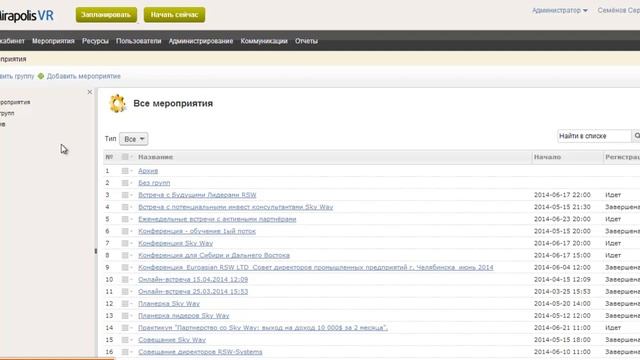Open the Планерка Sky Way link
640x360 pixels.
(169, 304)
